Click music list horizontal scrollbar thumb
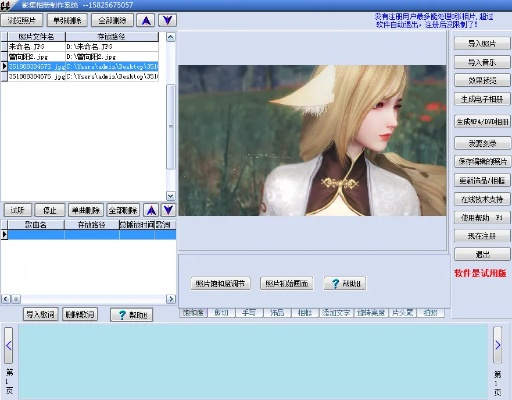The height and width of the screenshot is (400, 512). pyautogui.click(x=16, y=299)
